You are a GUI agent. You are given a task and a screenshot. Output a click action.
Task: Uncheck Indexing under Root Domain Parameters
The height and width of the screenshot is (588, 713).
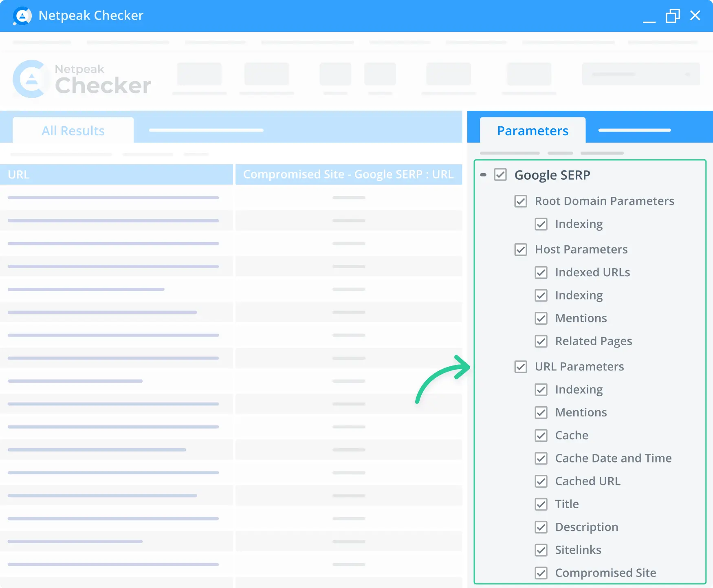(x=541, y=224)
